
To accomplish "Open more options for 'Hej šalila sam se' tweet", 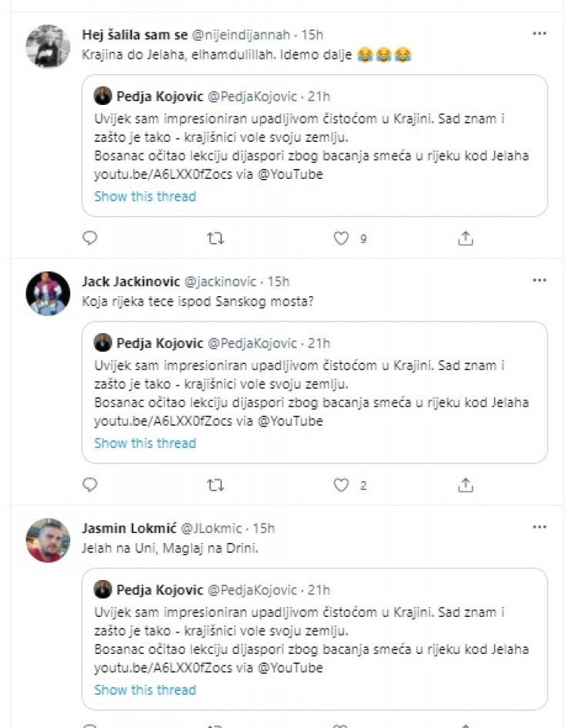I will (x=539, y=34).
